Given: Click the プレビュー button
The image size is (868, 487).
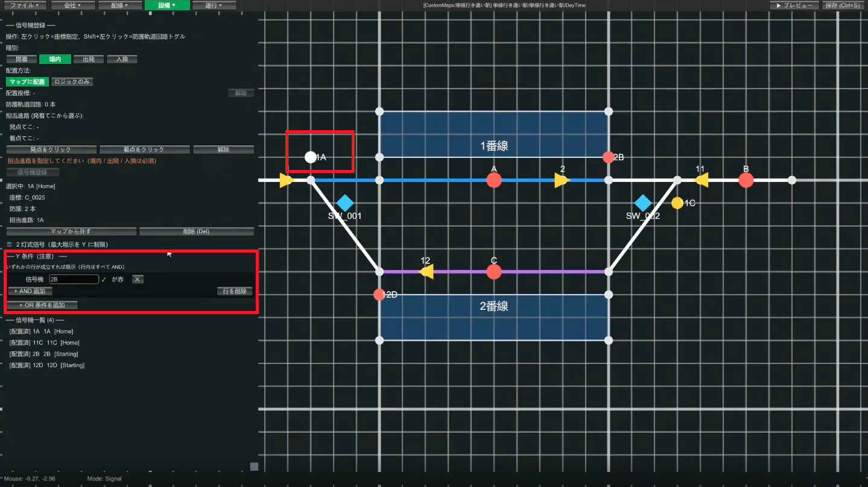Looking at the screenshot, I should 794,5.
